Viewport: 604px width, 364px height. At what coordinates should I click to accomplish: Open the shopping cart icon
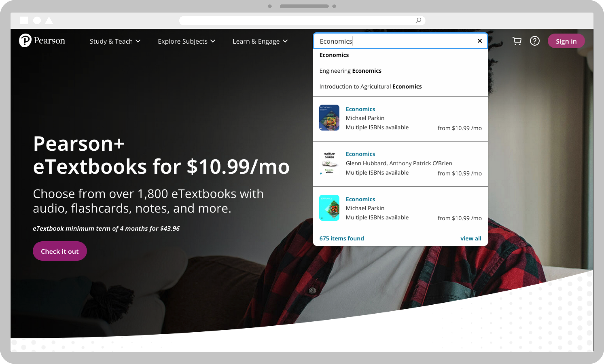click(x=517, y=41)
